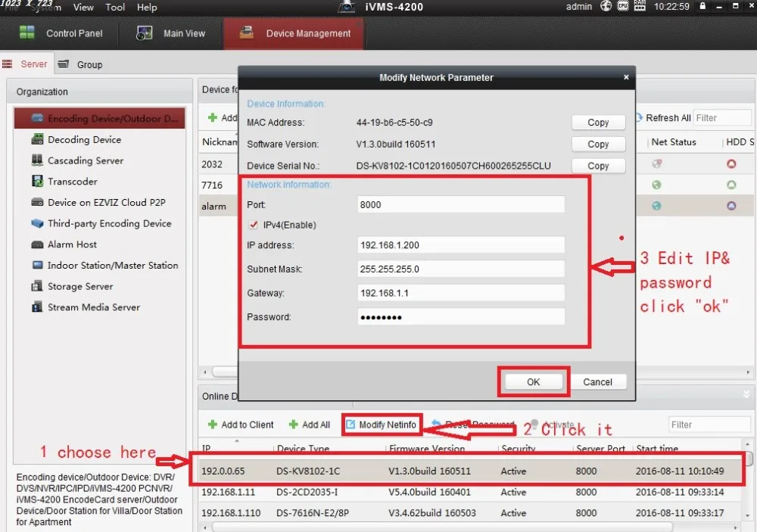The height and width of the screenshot is (532, 757).
Task: Switch to the Control Panel tab
Action: click(61, 33)
